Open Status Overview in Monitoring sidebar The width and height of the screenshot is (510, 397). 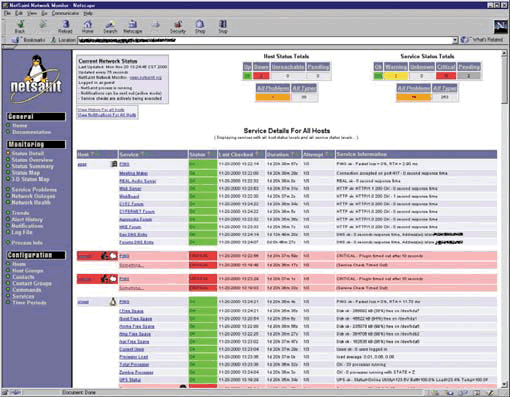click(x=32, y=160)
